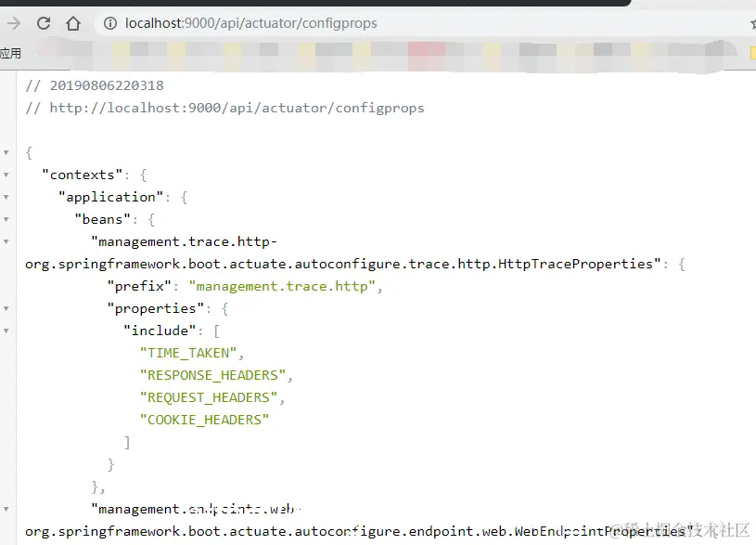Image resolution: width=756 pixels, height=545 pixels.
Task: Select the "include" key
Action: click(160, 331)
